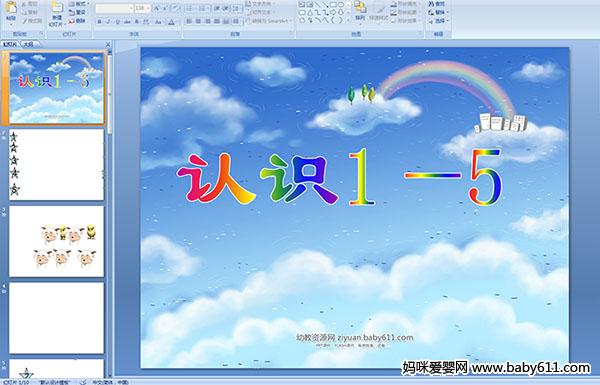Open the Font dialog launcher

[x=179, y=34]
